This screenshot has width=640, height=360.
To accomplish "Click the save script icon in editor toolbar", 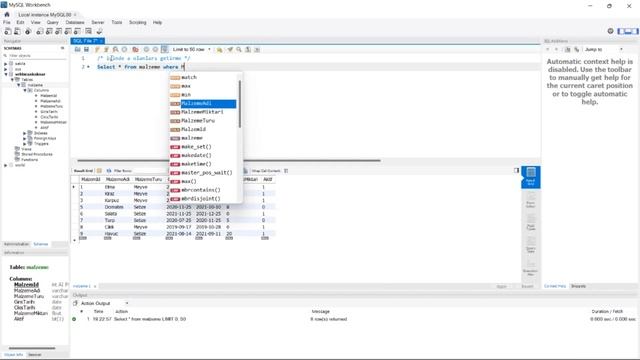I will 87,49.
